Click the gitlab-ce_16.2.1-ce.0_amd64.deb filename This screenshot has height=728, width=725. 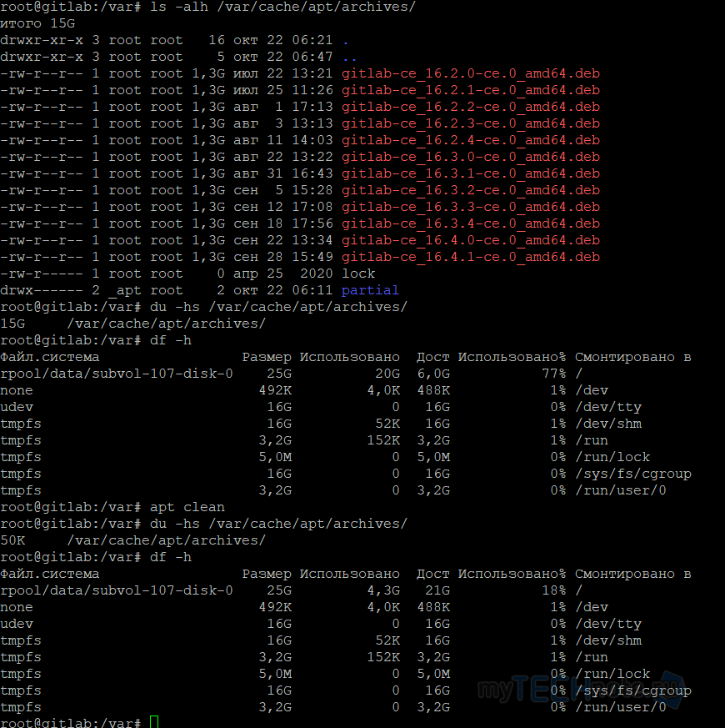(471, 90)
